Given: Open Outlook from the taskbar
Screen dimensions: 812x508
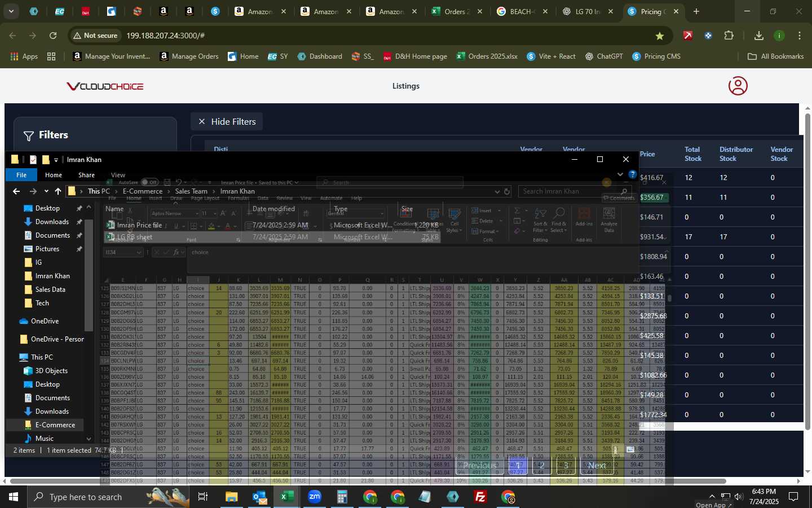Looking at the screenshot, I should point(259,497).
